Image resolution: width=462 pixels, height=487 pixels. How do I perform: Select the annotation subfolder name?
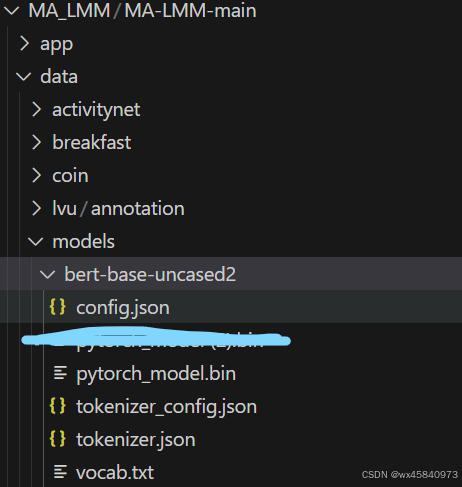point(138,209)
